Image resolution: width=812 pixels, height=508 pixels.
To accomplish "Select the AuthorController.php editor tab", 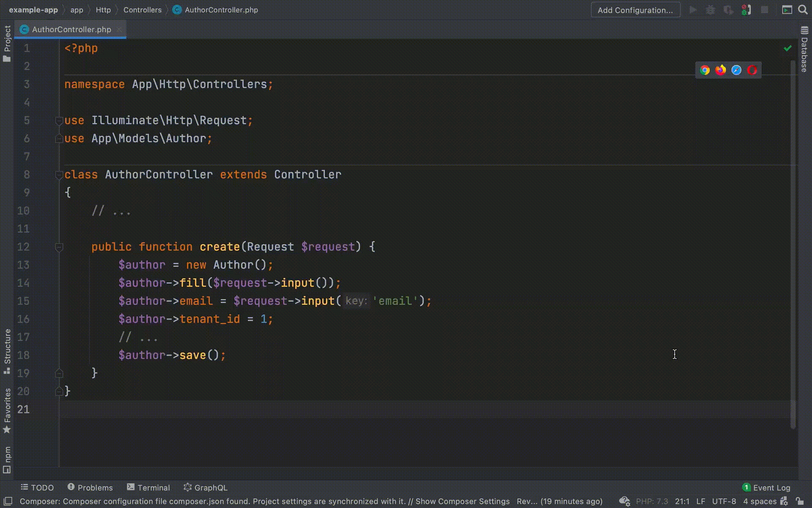I will tap(71, 29).
